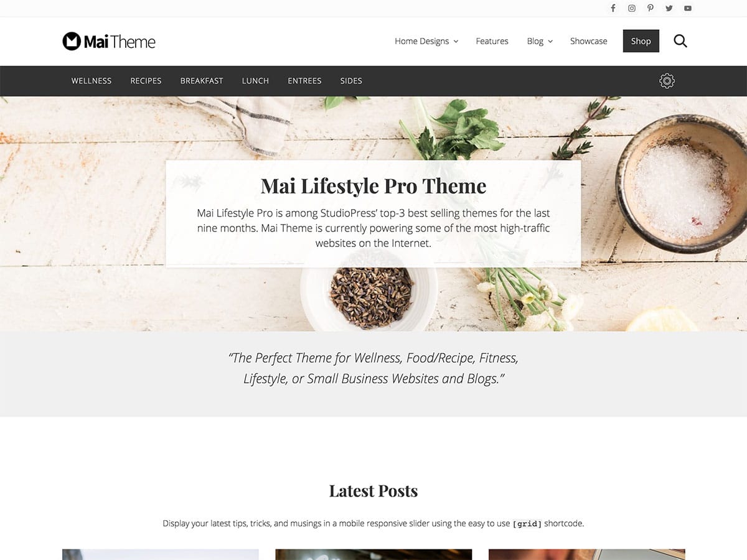Expand the Blog dropdown menu
Image resolution: width=747 pixels, height=560 pixels.
(x=540, y=41)
